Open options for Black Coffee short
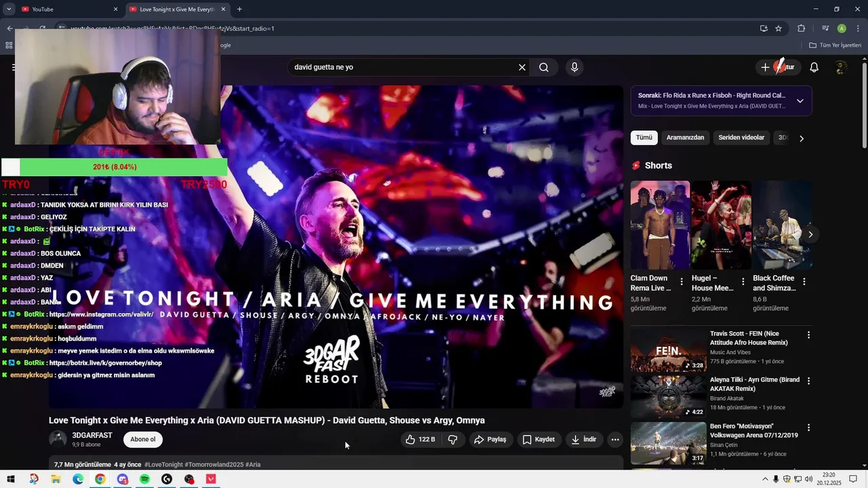Screen dimensions: 868x488 pos(804,281)
